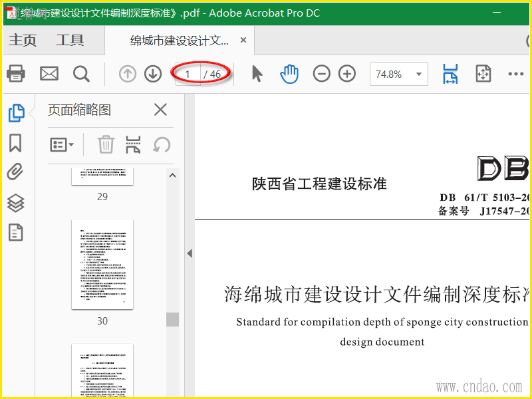Select the 绵城市建设设计文... document tab
The image size is (532, 399).
point(180,41)
